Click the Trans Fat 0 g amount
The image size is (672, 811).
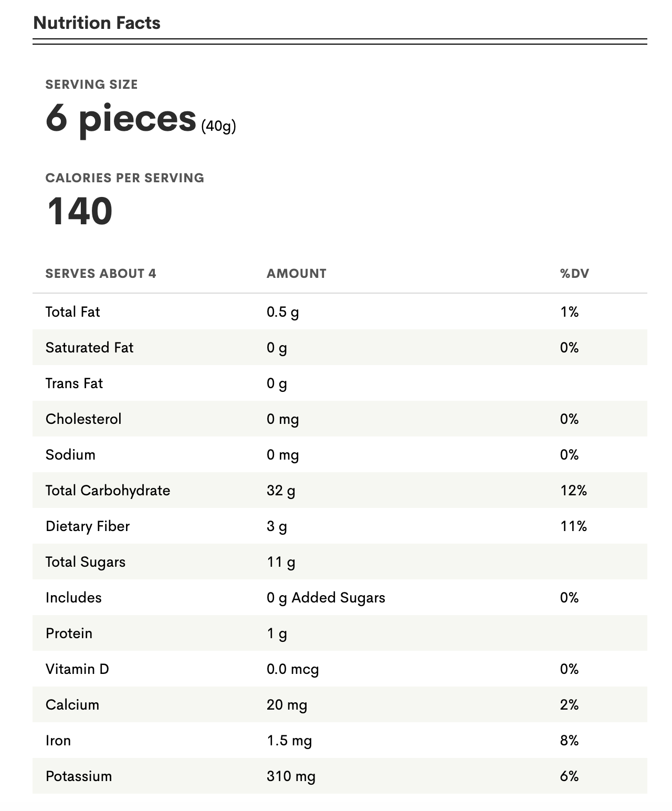(277, 383)
